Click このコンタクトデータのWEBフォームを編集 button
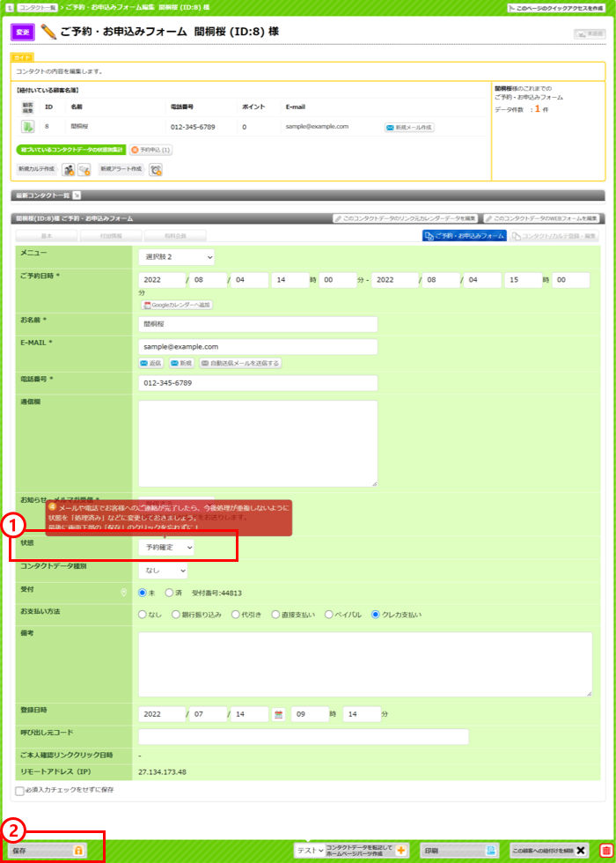The image size is (616, 863). tap(541, 218)
